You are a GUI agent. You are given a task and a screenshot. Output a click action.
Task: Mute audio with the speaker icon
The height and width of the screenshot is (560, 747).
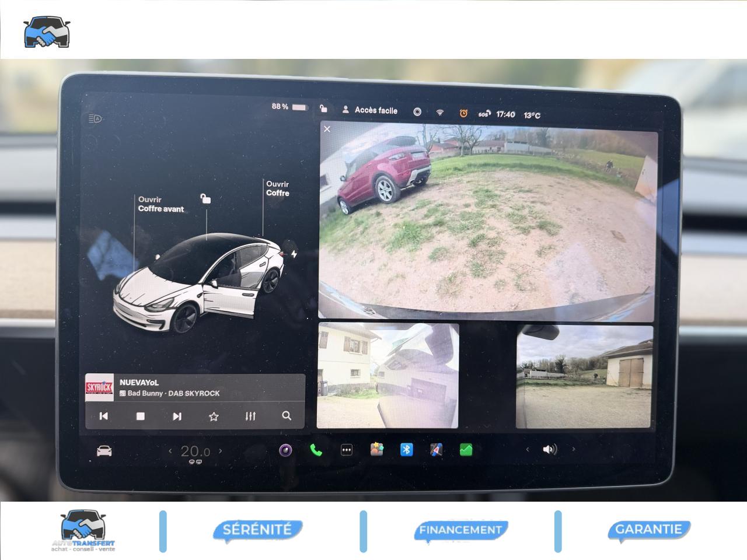pos(549,449)
